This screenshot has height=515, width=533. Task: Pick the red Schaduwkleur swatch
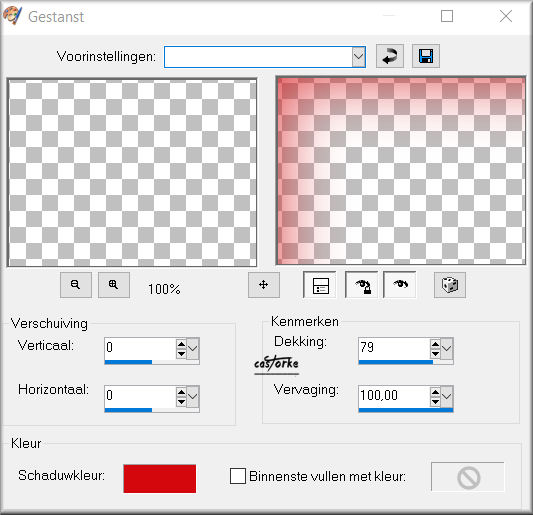tap(160, 478)
